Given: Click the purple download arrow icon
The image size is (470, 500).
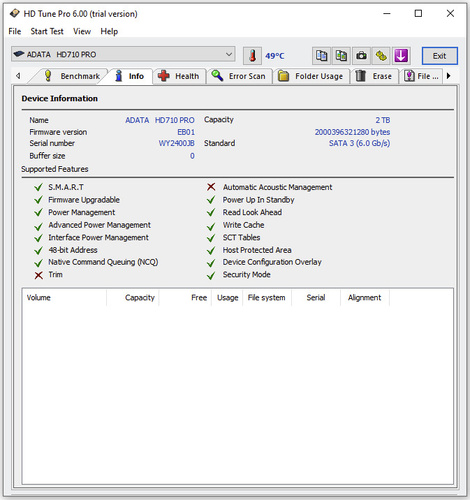Looking at the screenshot, I should 401,56.
